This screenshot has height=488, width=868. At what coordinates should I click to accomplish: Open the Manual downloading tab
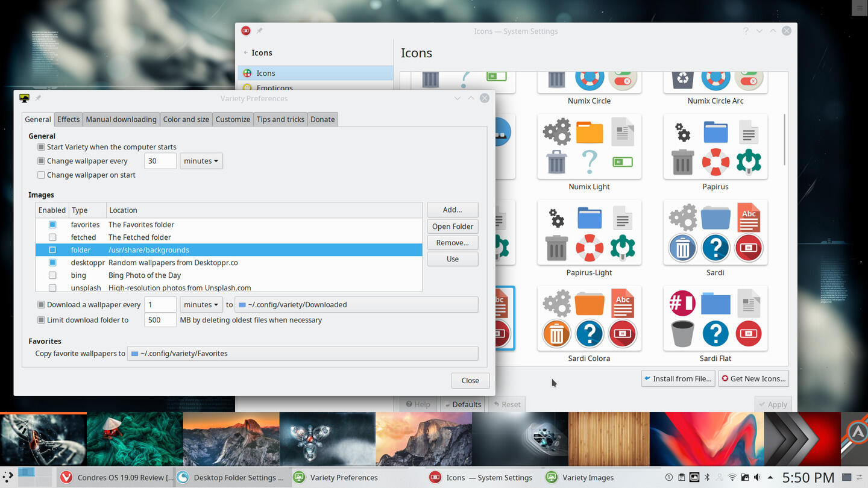[x=121, y=119]
